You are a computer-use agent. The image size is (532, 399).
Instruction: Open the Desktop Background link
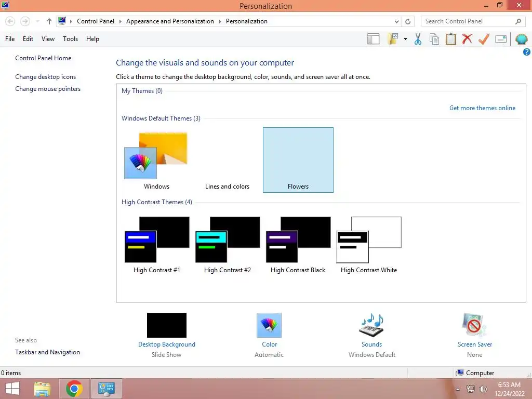[167, 344]
